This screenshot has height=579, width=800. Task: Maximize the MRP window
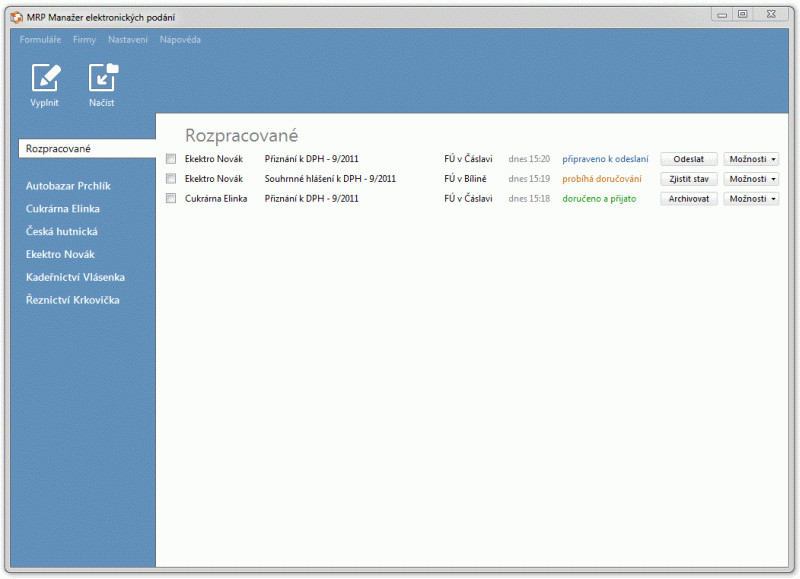(x=743, y=14)
